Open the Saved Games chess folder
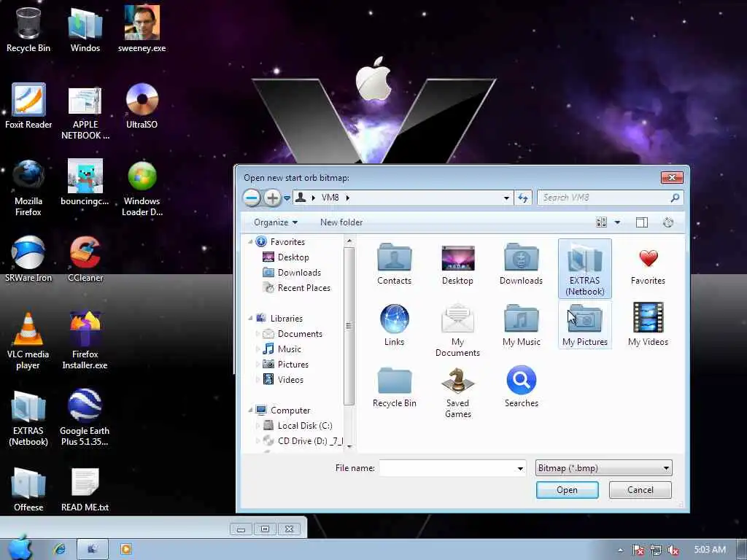Screen dimensions: 747x560 [457, 392]
